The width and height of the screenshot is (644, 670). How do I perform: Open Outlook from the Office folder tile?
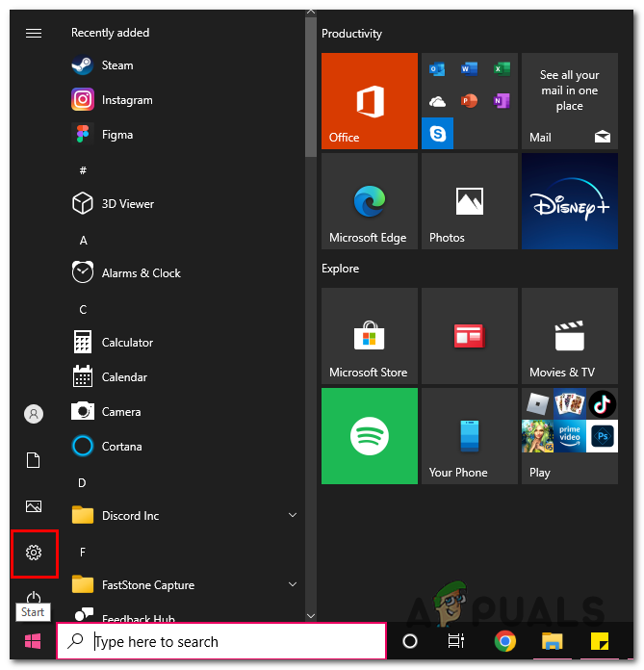coord(437,68)
